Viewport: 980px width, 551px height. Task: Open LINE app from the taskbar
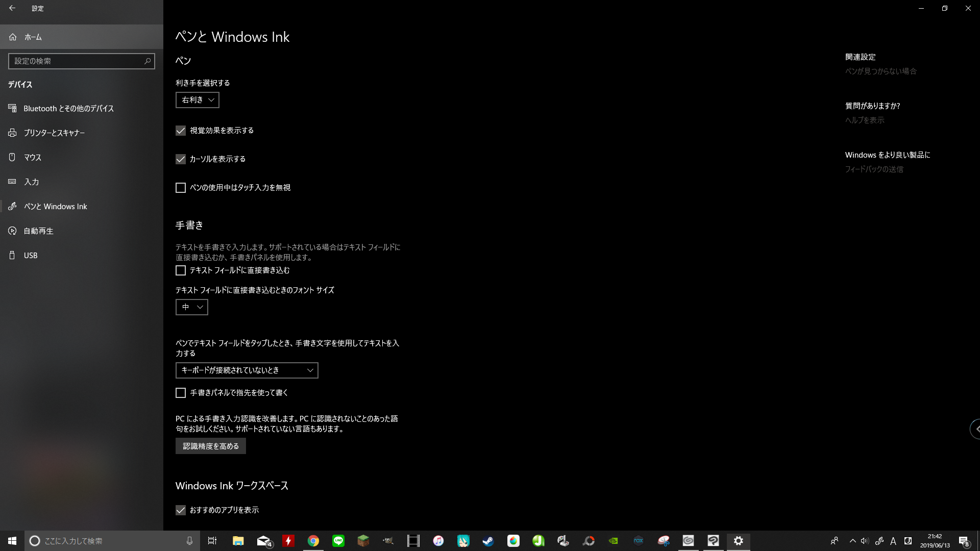(x=338, y=541)
